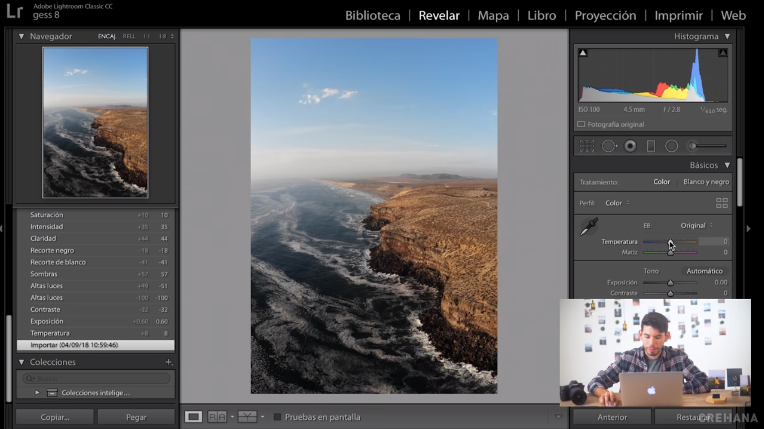Select the crop overlay tool
Viewport: 764px width, 429px height.
[x=587, y=146]
